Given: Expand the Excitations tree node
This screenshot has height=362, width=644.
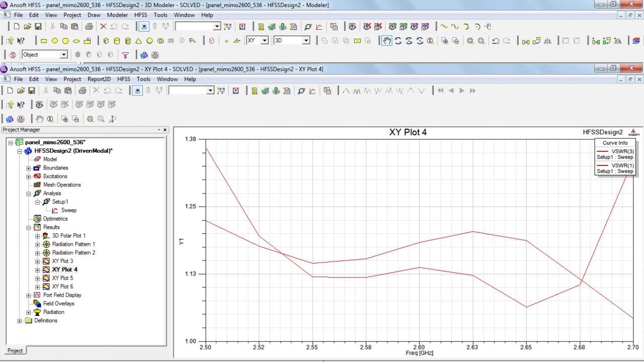Looking at the screenshot, I should (29, 176).
